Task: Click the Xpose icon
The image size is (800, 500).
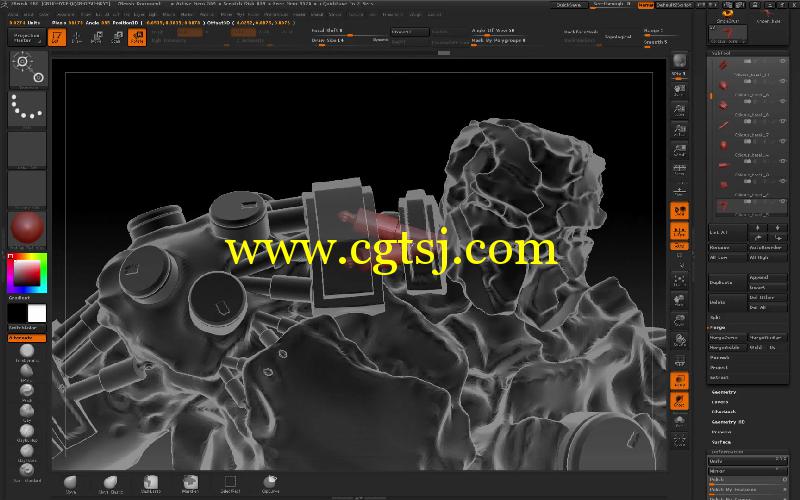Action: 679,441
